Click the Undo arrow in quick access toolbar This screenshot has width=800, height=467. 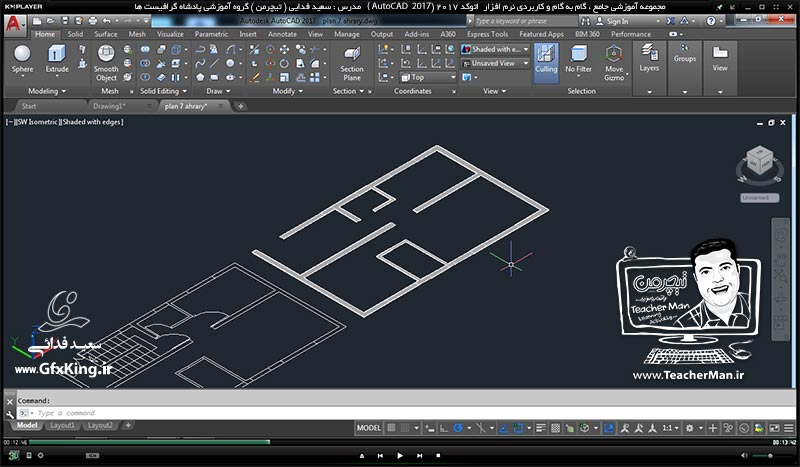click(106, 21)
